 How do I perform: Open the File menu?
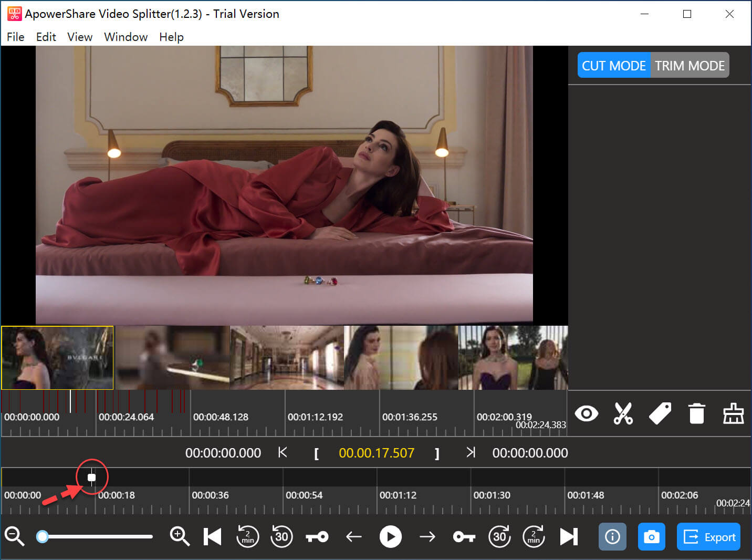click(15, 37)
